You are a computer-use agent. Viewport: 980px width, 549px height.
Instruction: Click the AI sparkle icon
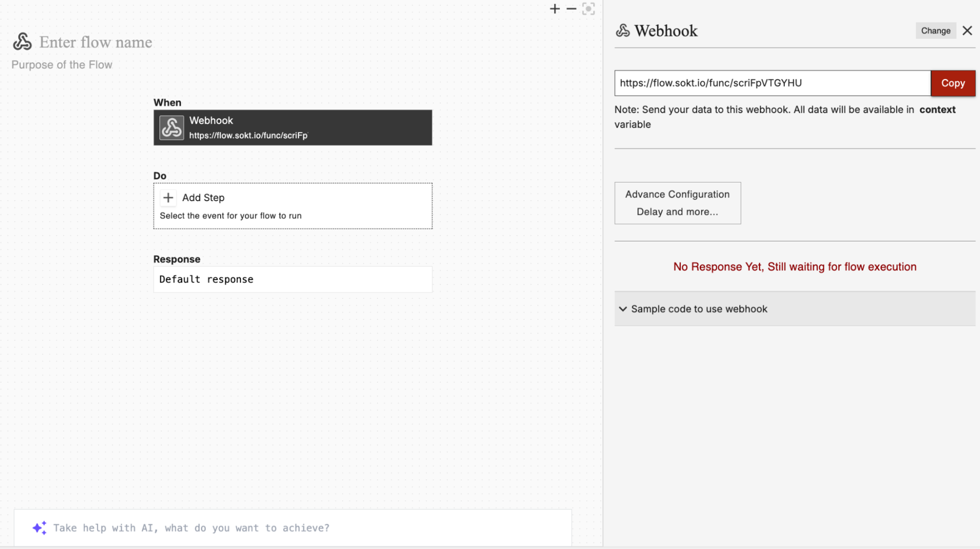click(x=39, y=528)
